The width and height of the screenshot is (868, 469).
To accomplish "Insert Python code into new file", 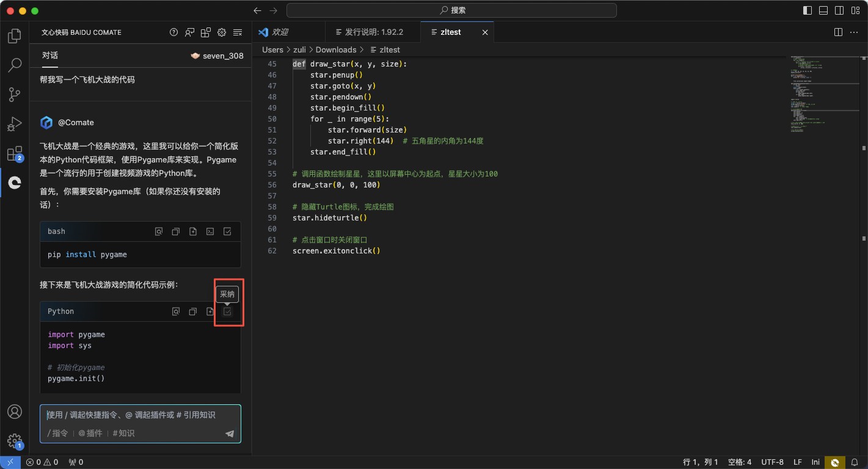I will point(210,311).
